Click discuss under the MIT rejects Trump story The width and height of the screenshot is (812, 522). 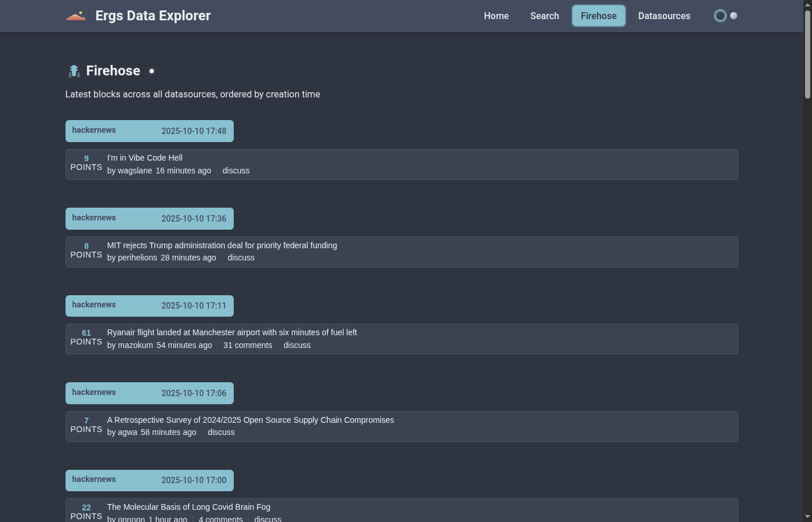pyautogui.click(x=241, y=258)
